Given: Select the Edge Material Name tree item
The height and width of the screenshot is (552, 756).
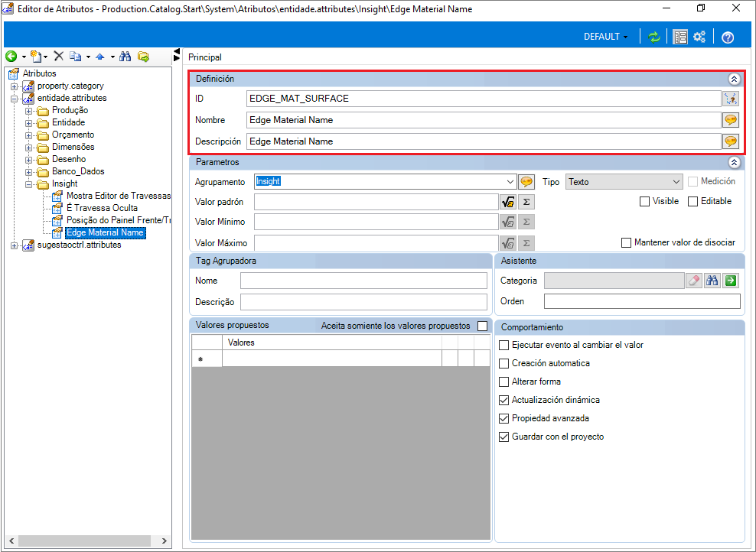Looking at the screenshot, I should click(x=105, y=232).
